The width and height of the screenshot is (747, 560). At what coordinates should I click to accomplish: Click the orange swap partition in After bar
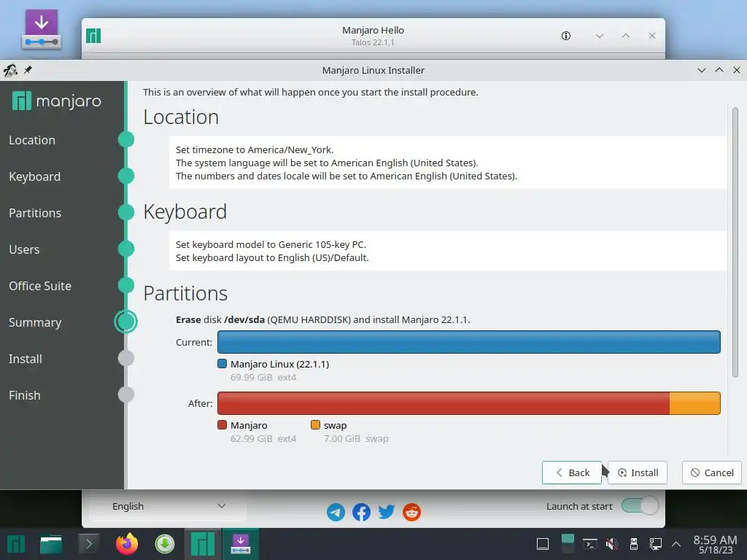[x=695, y=403]
